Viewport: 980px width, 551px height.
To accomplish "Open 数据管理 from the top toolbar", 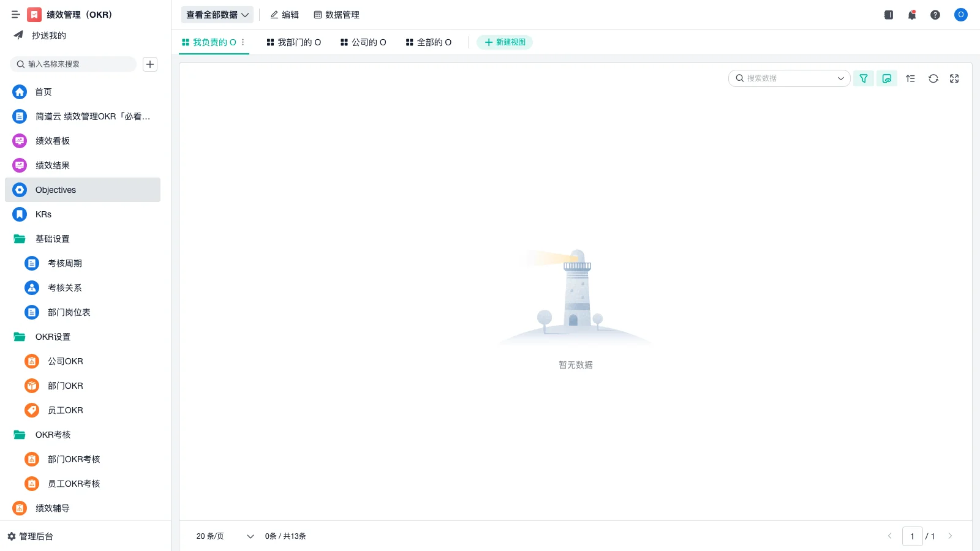I will 337,14.
